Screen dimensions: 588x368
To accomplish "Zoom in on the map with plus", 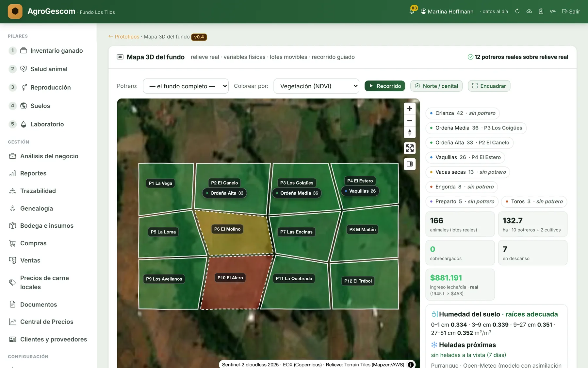I will tap(410, 109).
